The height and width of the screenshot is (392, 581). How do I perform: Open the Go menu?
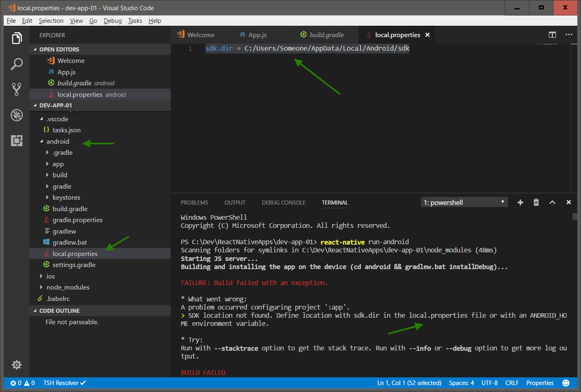tap(93, 21)
